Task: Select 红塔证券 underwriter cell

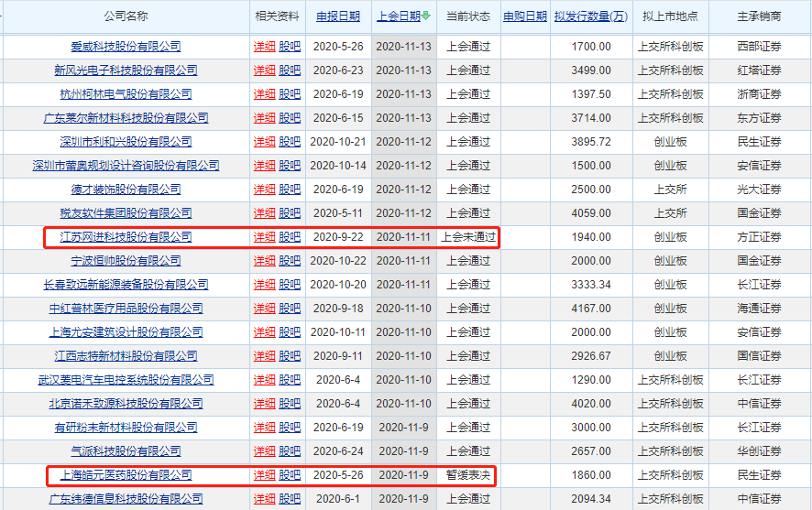Action: (x=759, y=71)
